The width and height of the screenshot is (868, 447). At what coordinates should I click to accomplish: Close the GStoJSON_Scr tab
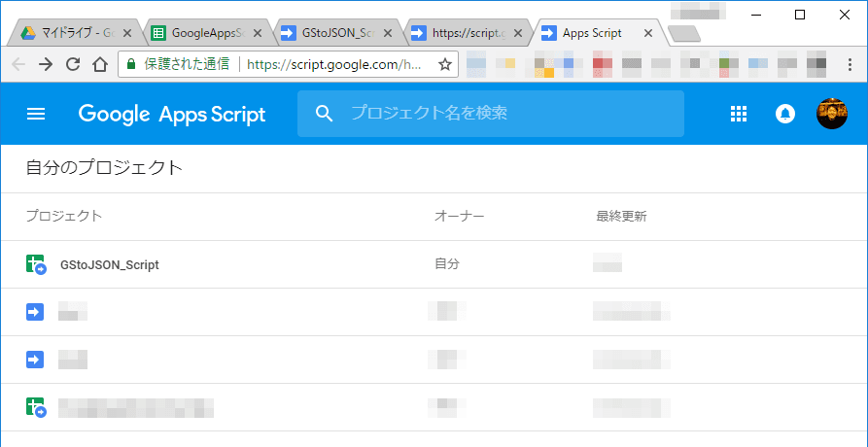click(x=388, y=33)
